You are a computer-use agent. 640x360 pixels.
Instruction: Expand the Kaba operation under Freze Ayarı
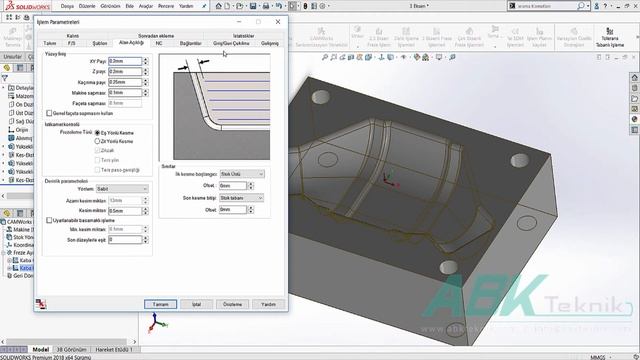[9, 260]
